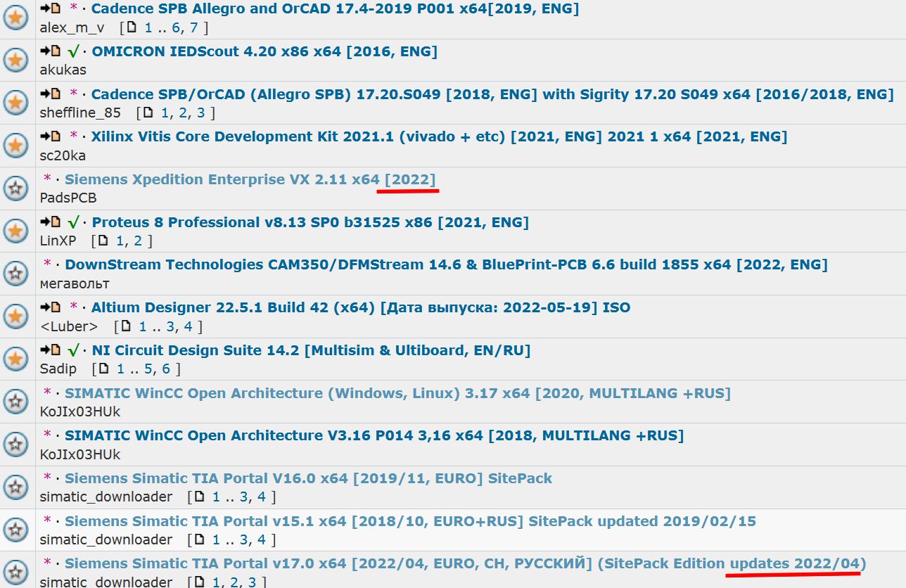This screenshot has height=588, width=906.
Task: Jump to newest post in Cadence 17.20.S049 topic
Action: (x=51, y=94)
